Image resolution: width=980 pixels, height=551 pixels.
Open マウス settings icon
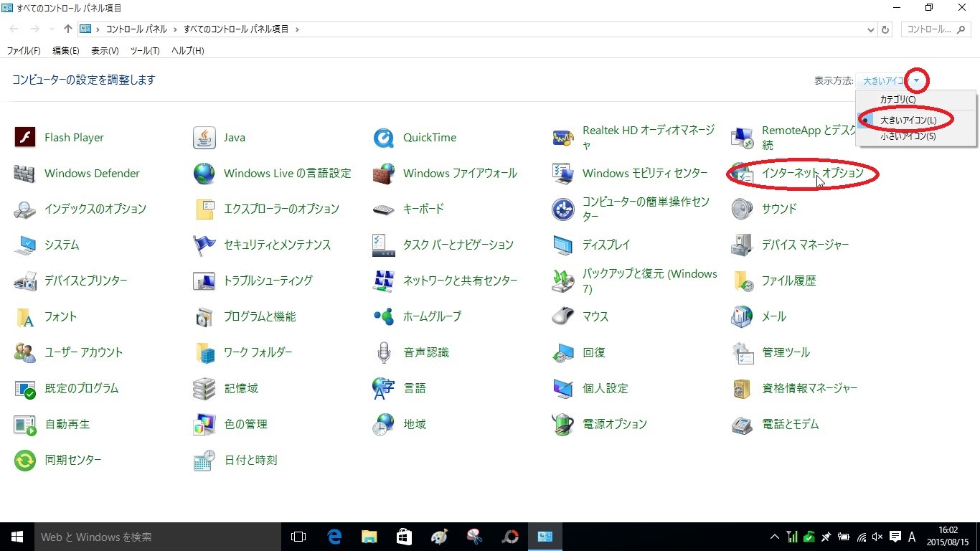tap(563, 316)
